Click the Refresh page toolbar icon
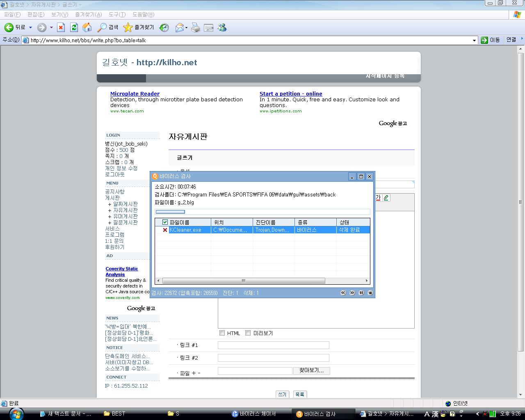 74,27
